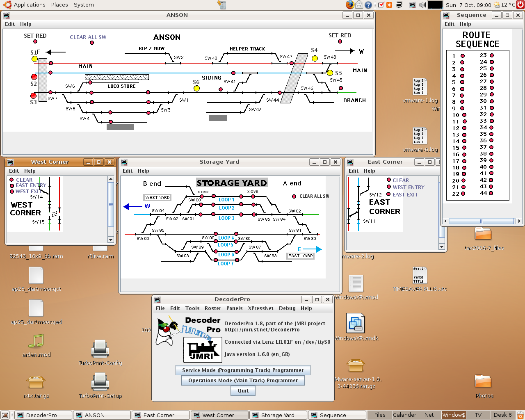The width and height of the screenshot is (525, 420).
Task: Toggle WEST ENTRY indicator in East Corner
Action: point(388,187)
